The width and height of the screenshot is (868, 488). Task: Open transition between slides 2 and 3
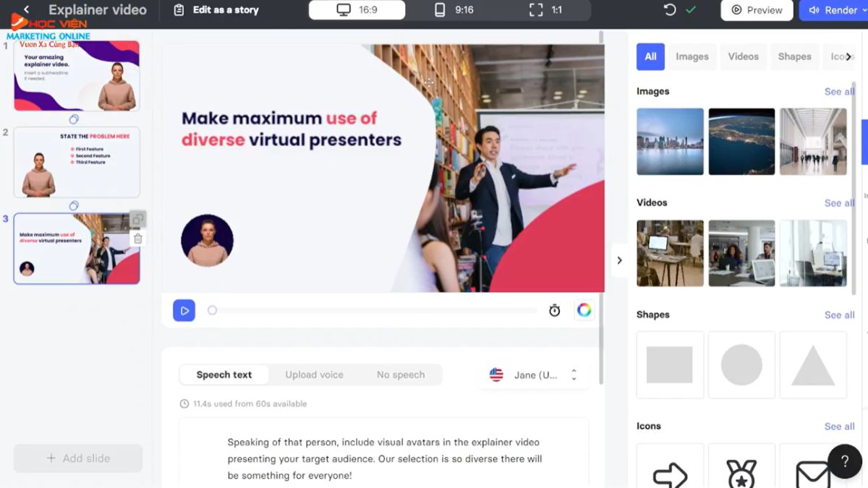74,206
